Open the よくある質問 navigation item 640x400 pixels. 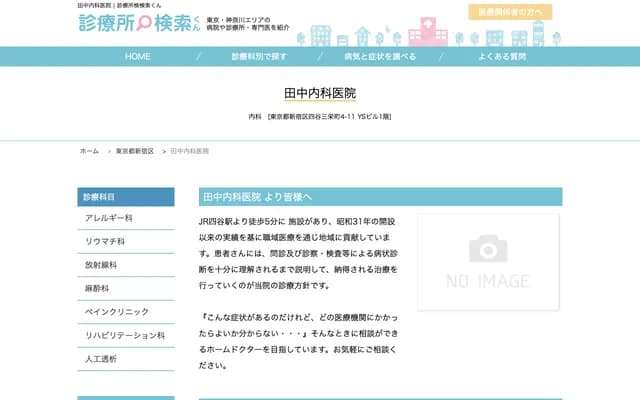[502, 57]
